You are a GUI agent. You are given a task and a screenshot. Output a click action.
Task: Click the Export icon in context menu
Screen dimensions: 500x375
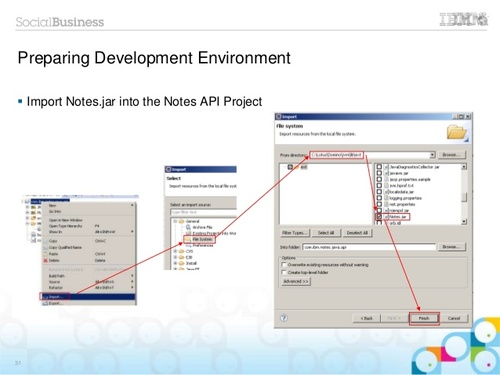pyautogui.click(x=45, y=303)
